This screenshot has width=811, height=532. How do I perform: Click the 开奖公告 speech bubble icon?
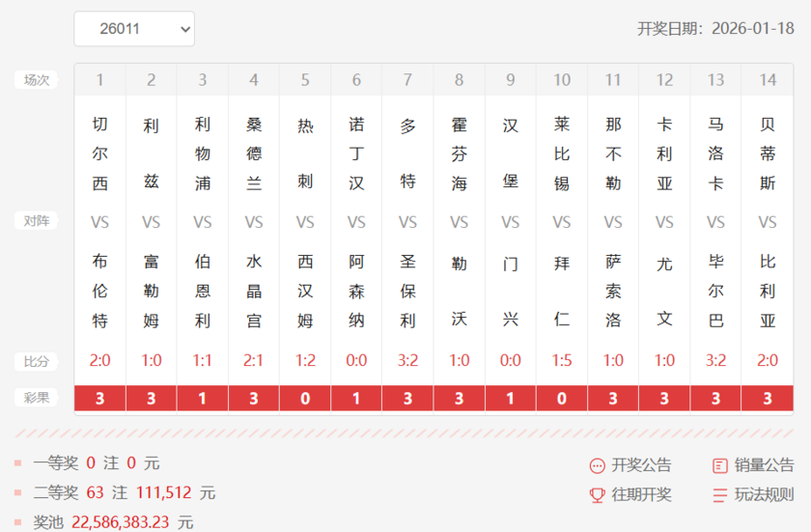pyautogui.click(x=597, y=465)
